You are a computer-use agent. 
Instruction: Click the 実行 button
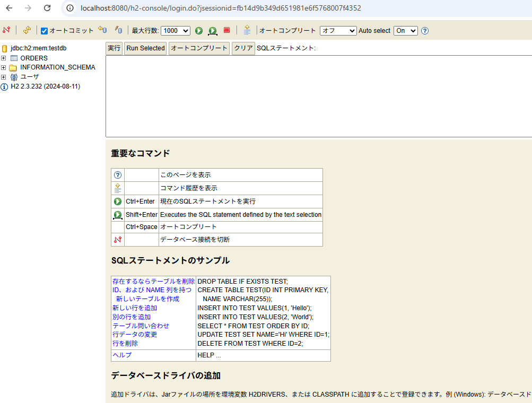click(x=114, y=48)
